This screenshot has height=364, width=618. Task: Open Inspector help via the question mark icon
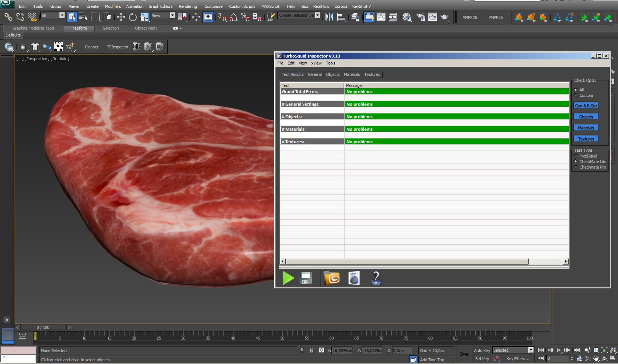[376, 278]
